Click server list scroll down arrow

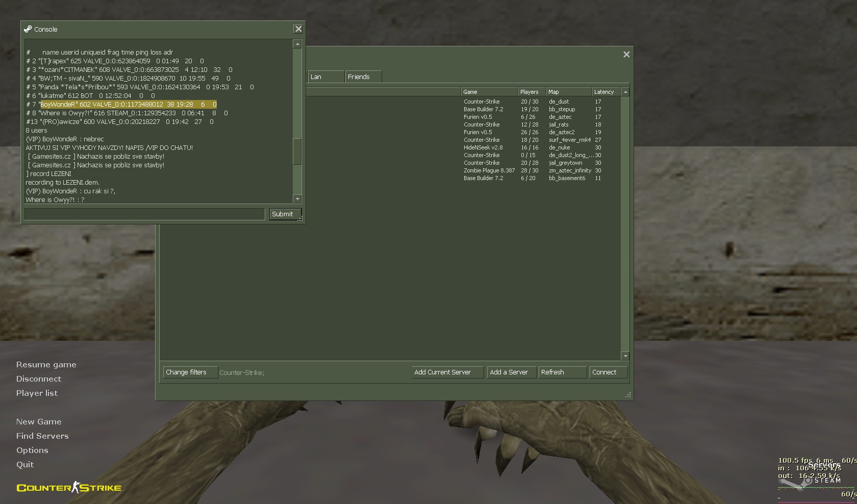625,356
